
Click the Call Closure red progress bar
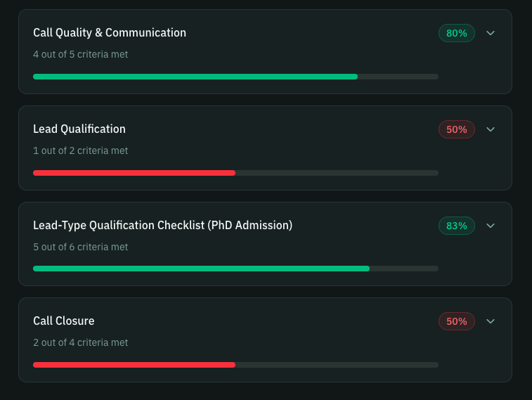point(134,365)
